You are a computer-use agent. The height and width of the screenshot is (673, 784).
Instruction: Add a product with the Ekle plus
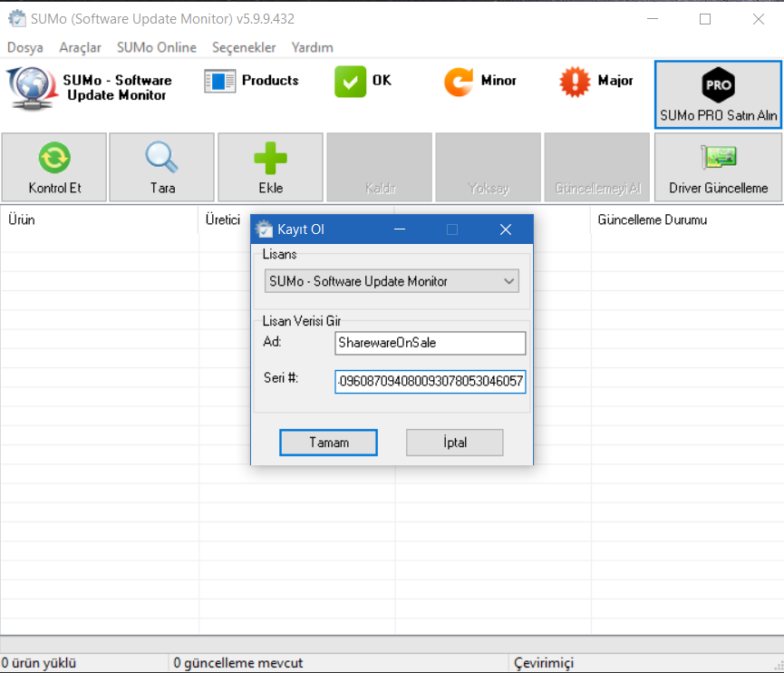click(270, 158)
